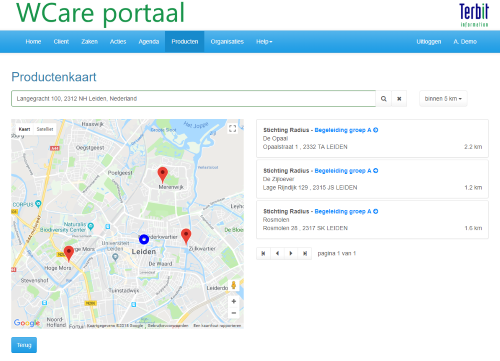Go to next results page
500x361 pixels.
point(291,253)
